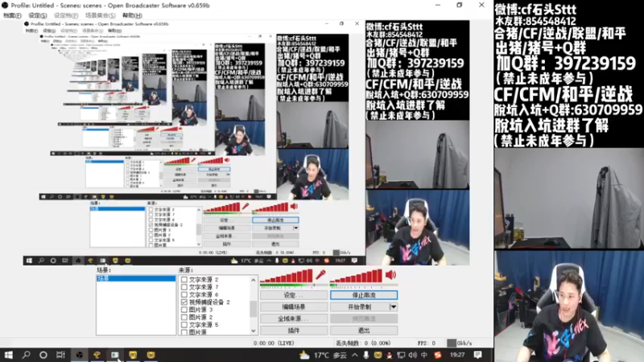Open the red Sogou S icon in the tray

click(437, 355)
